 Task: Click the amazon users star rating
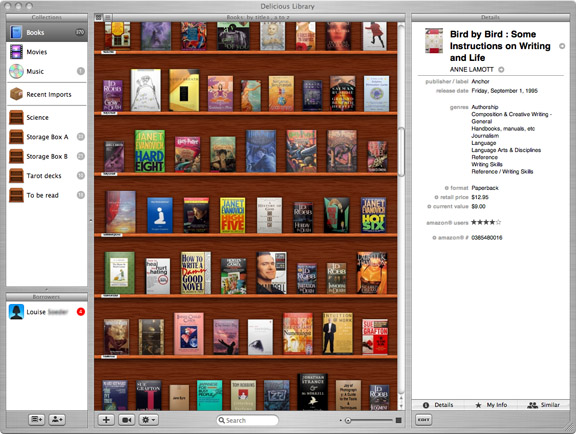(x=486, y=222)
